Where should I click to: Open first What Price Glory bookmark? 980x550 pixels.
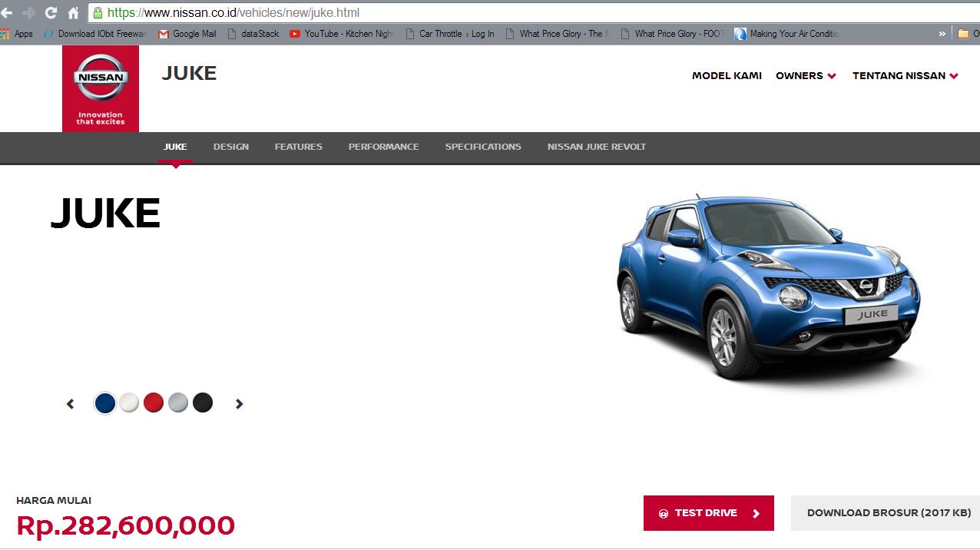(556, 34)
